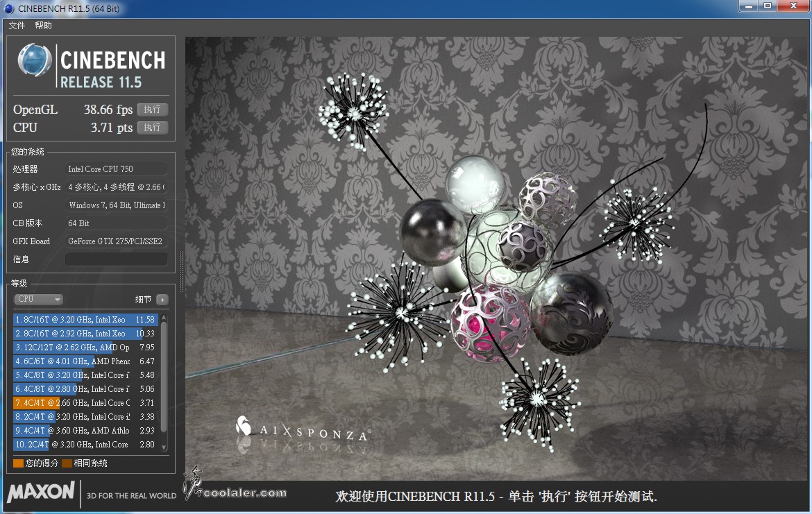Select ranking row 6. 4C/8T @ 2.80 GHz

click(85, 388)
